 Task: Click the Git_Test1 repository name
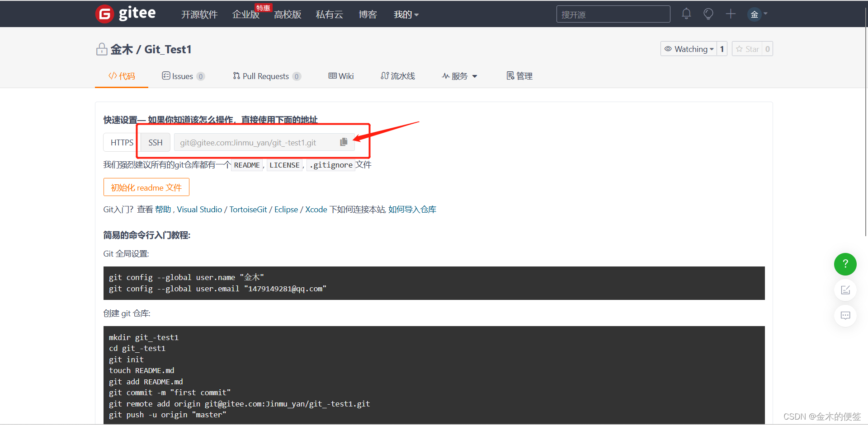coord(168,49)
